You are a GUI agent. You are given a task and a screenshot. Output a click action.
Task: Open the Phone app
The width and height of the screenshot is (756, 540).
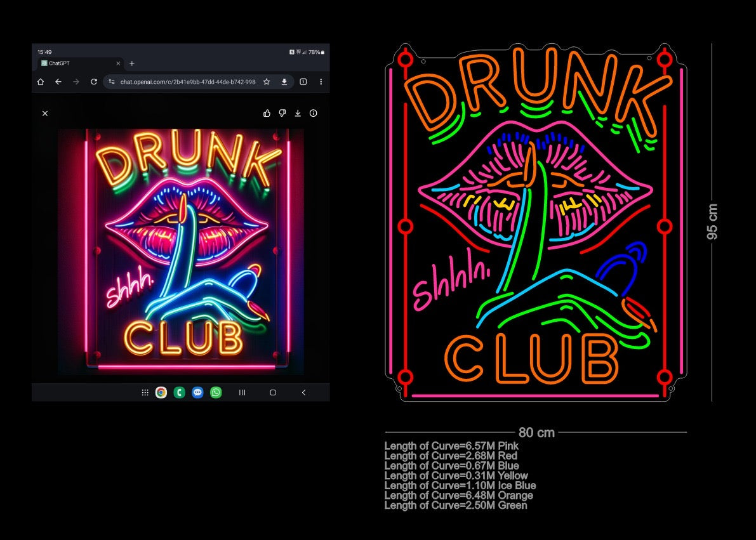click(x=180, y=392)
